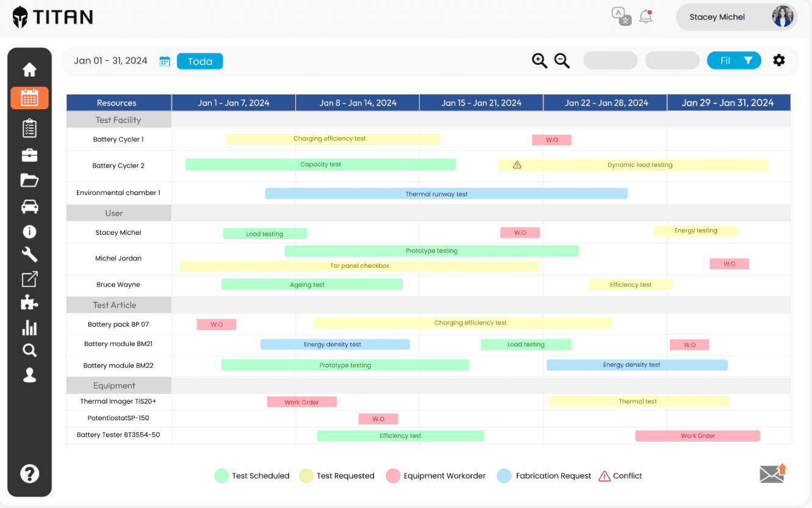Open the briefcase icon in the sidebar
Image resolution: width=812 pixels, height=508 pixels.
[29, 154]
